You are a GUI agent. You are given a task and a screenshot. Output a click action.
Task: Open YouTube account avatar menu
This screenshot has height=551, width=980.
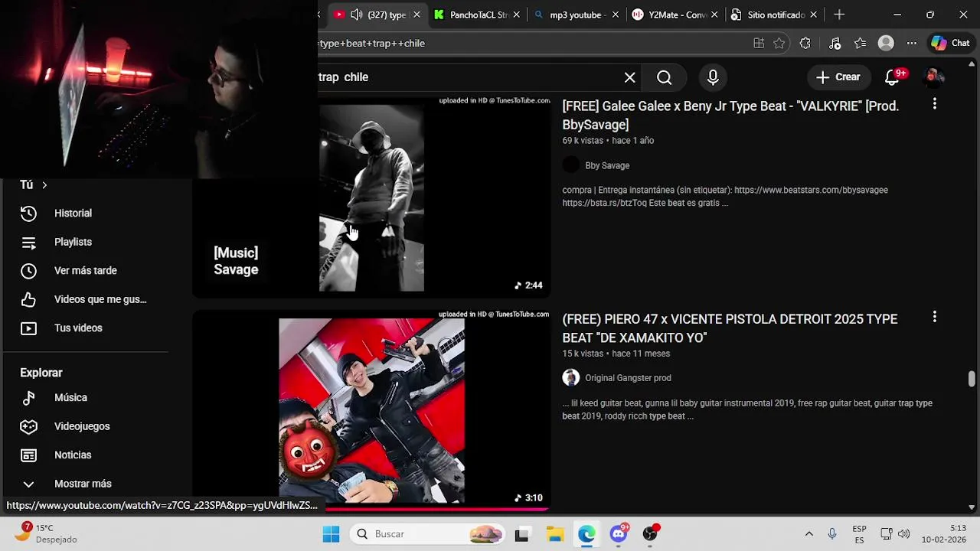pos(934,77)
